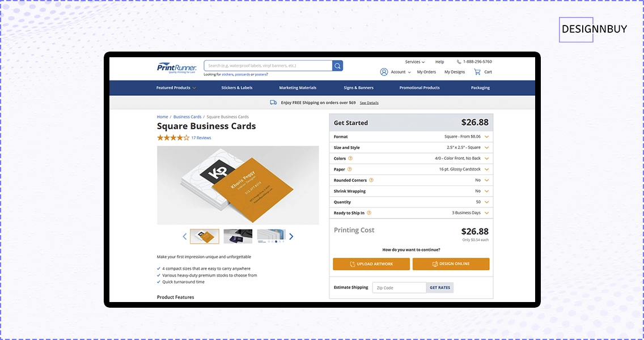The image size is (644, 340).
Task: Click the Cart text link
Action: 488,72
